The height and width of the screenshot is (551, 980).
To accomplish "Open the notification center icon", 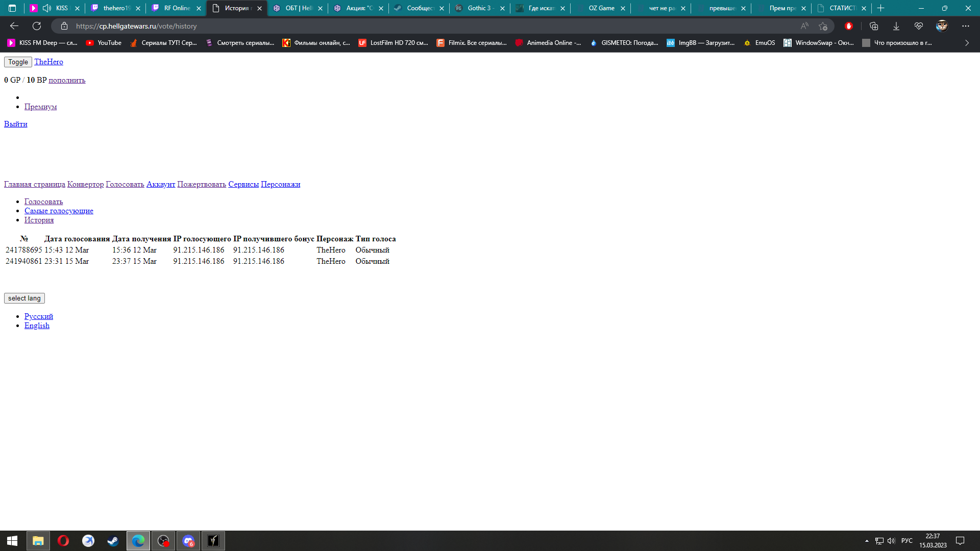I will (960, 541).
